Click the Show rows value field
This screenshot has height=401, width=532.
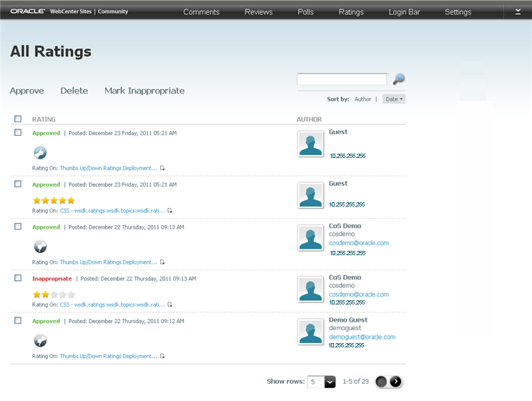(316, 382)
